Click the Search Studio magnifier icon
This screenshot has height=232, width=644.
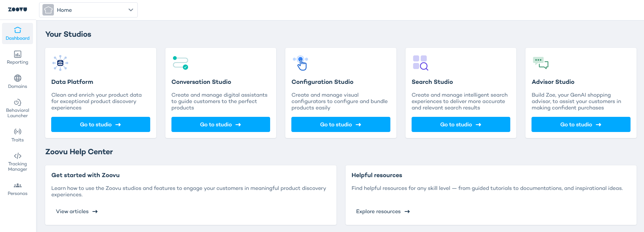(x=420, y=63)
